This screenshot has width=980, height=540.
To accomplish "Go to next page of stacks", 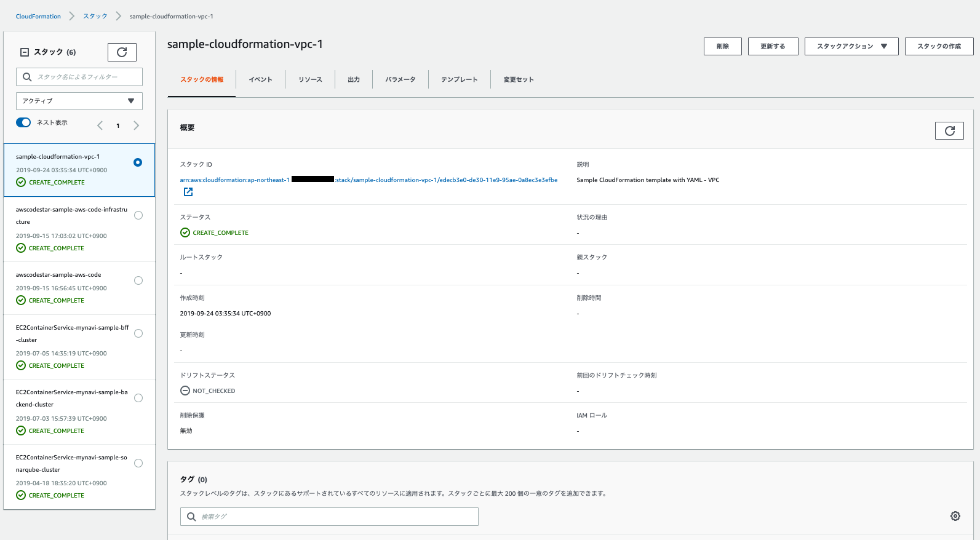I will click(137, 125).
